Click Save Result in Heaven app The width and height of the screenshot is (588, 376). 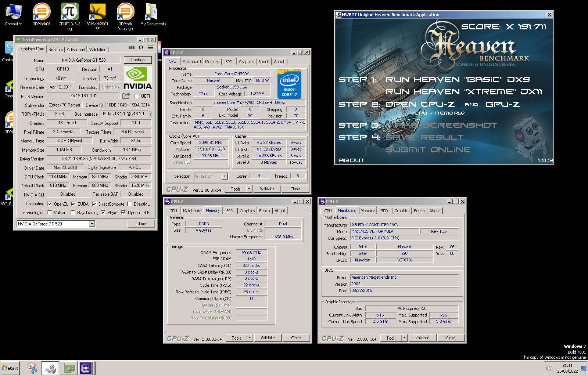coord(424,137)
